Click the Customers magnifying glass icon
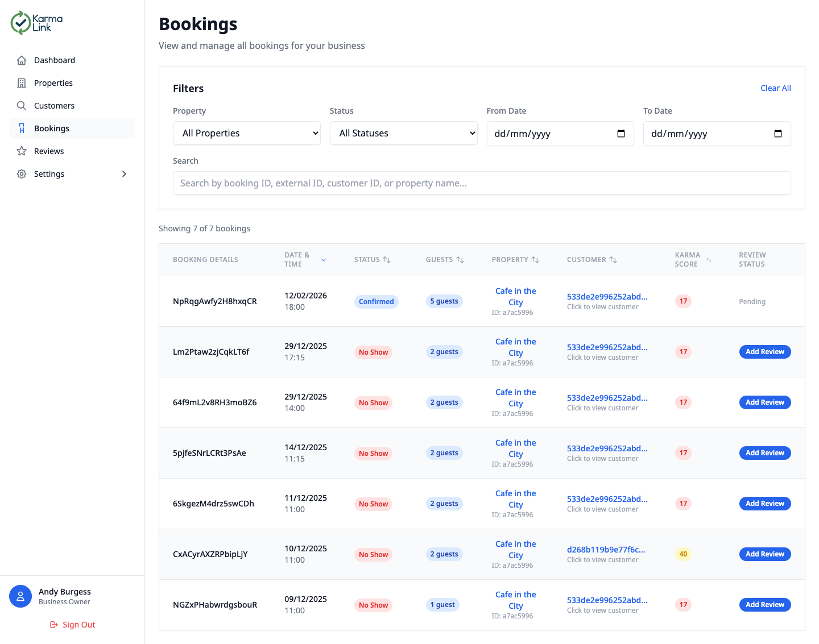Viewport: 819px width, 644px height. coord(22,105)
